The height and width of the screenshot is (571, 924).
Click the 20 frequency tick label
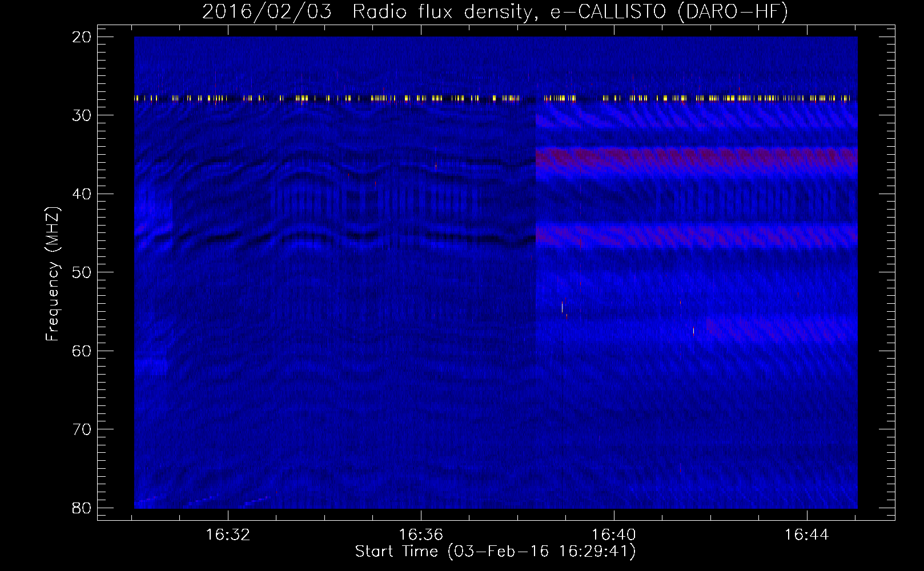point(82,37)
